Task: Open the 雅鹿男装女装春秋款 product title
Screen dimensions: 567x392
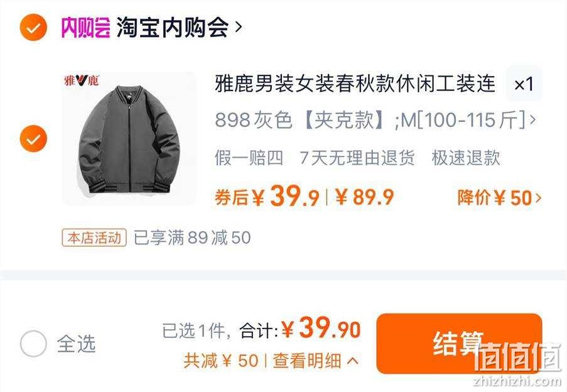Action: point(355,83)
